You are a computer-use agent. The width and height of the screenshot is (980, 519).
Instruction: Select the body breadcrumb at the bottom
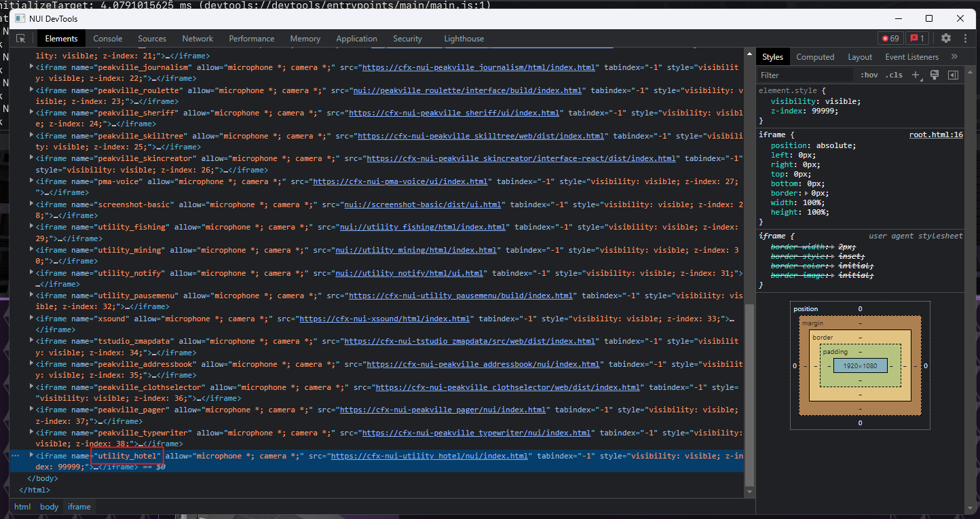(x=49, y=506)
